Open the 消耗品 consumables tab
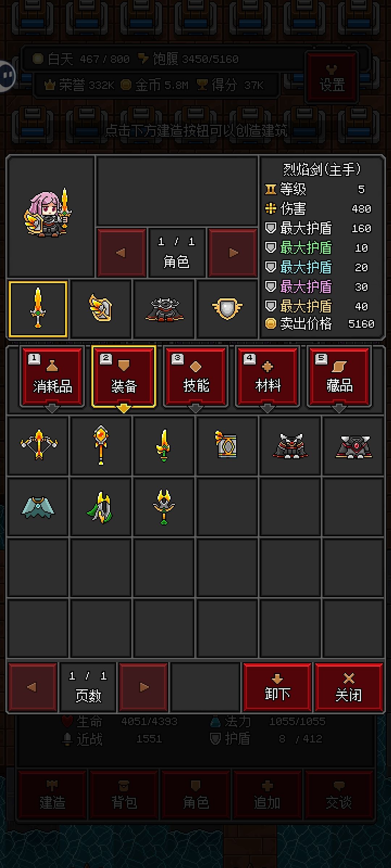Image resolution: width=391 pixels, height=868 pixels. (52, 376)
